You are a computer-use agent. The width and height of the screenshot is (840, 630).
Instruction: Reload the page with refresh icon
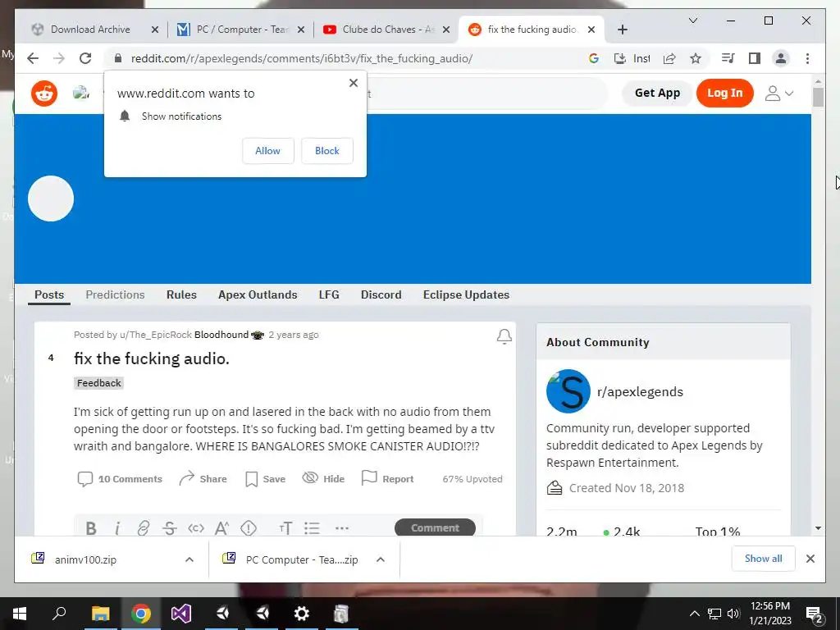coord(85,58)
